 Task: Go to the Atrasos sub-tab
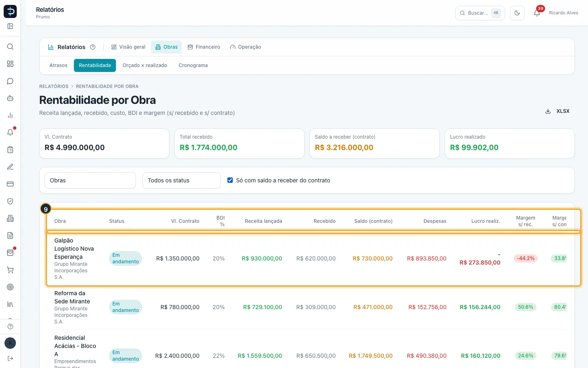[x=58, y=65]
